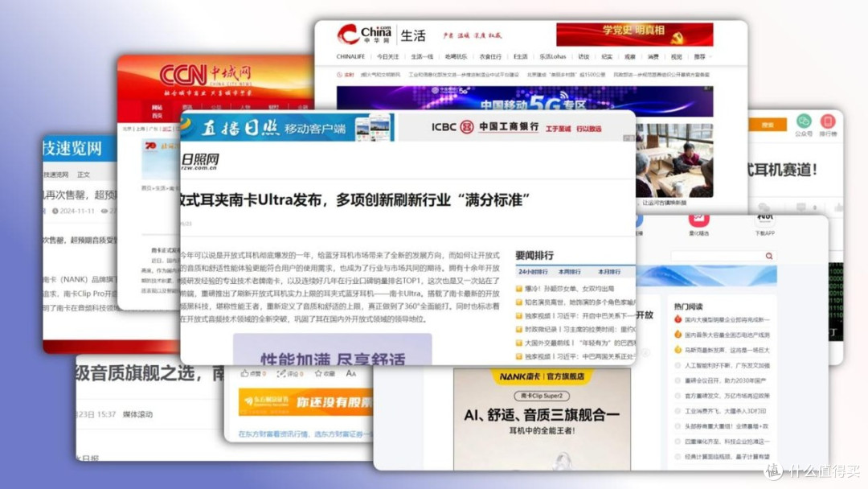Open hot read 经典计算面临瓶颈

[x=727, y=457]
